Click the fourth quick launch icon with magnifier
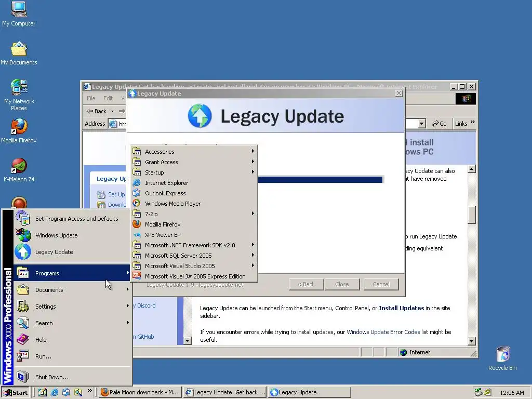The image size is (532, 399). 78,392
